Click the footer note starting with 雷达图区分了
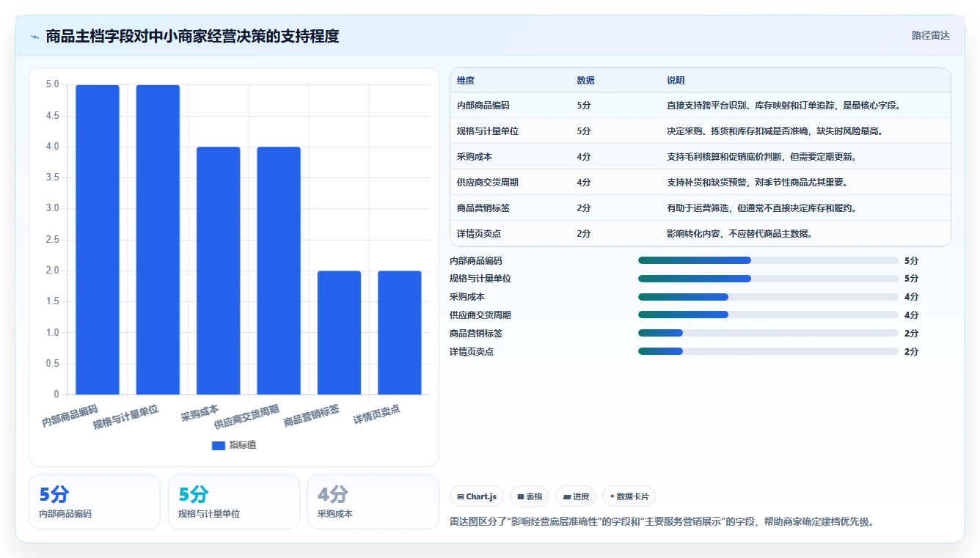The image size is (980, 558). pyautogui.click(x=662, y=522)
